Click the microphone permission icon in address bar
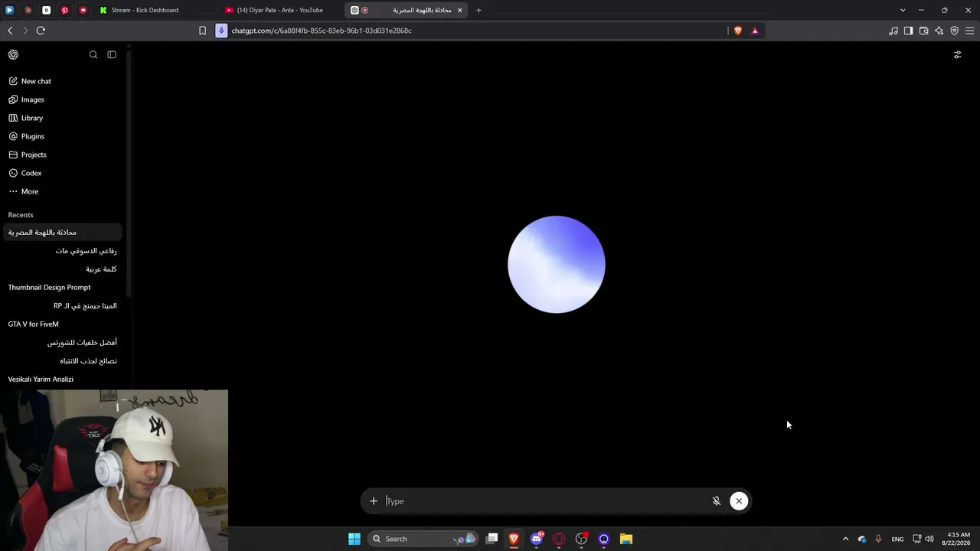Screen dimensions: 980x551 point(221,31)
